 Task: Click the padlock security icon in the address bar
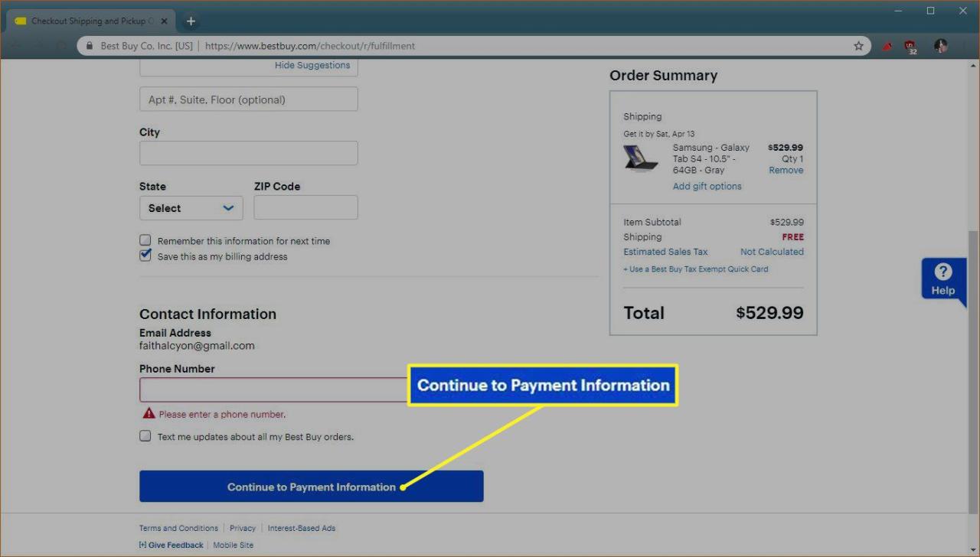click(x=89, y=46)
